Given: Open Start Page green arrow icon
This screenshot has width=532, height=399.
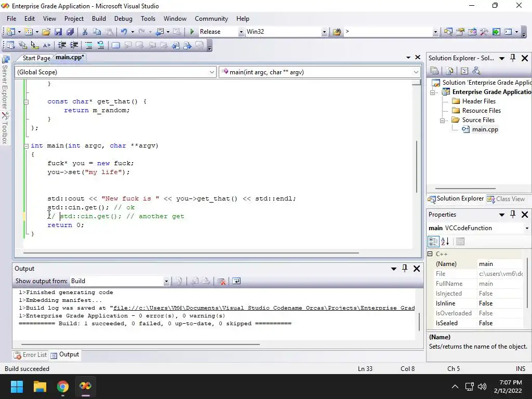Looking at the screenshot, I should tap(496, 32).
